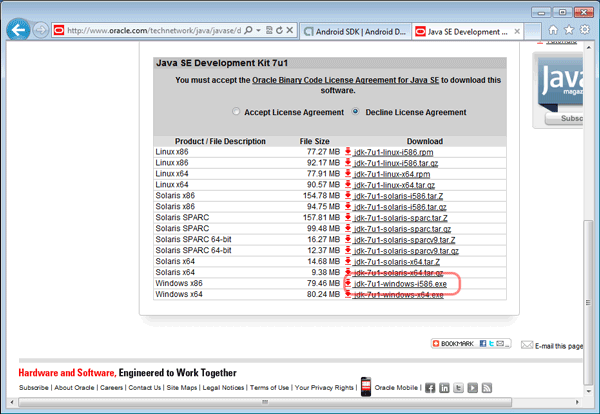Open Subscribe footer link
This screenshot has height=414, width=600.
pos(34,388)
